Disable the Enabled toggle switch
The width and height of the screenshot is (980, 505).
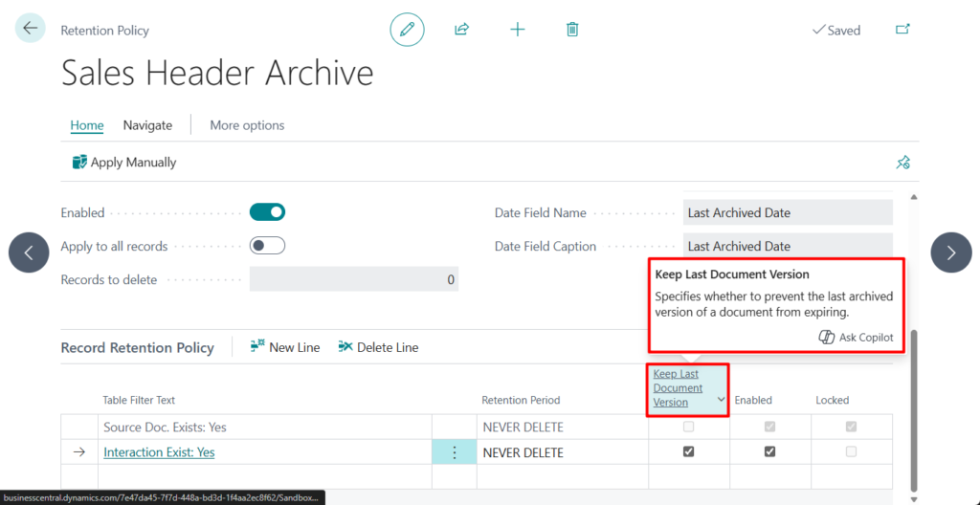click(267, 212)
